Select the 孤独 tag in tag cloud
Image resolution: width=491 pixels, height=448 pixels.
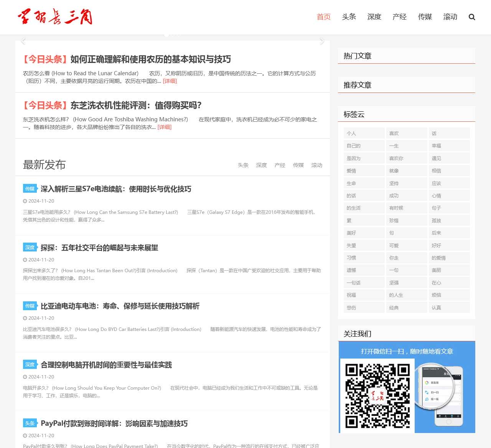tap(449, 220)
